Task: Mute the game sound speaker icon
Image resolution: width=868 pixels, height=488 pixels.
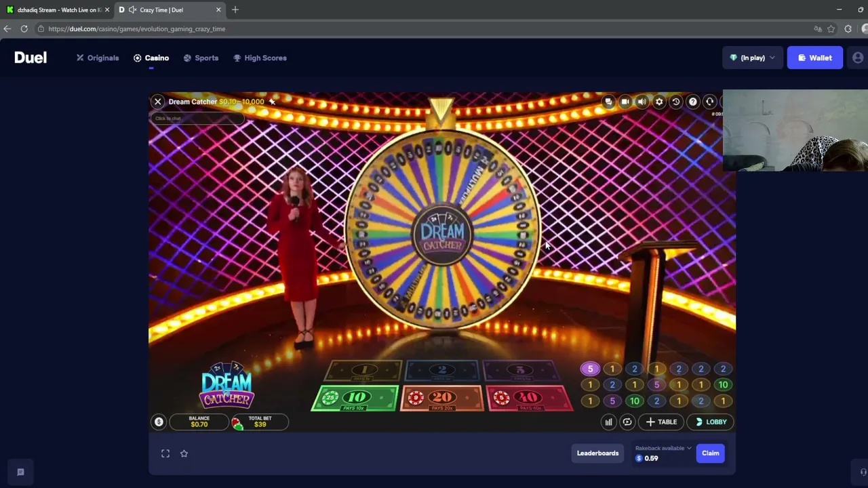Action: tap(642, 102)
